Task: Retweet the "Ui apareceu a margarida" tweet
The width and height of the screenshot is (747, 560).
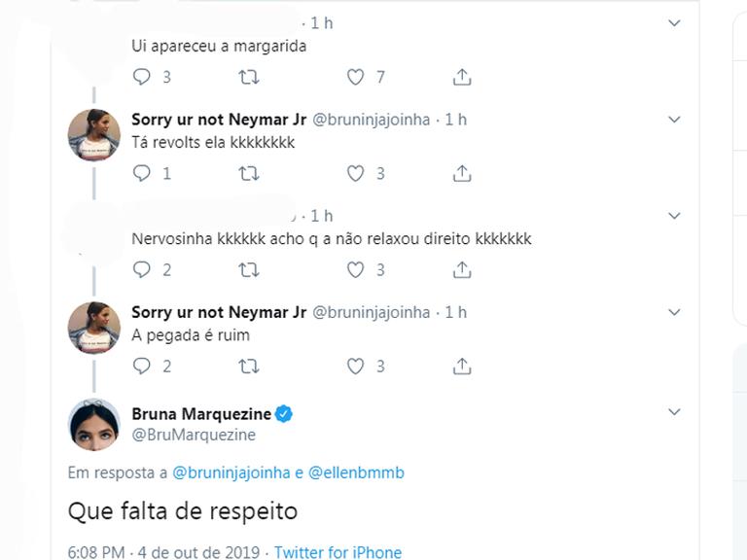Action: click(249, 77)
